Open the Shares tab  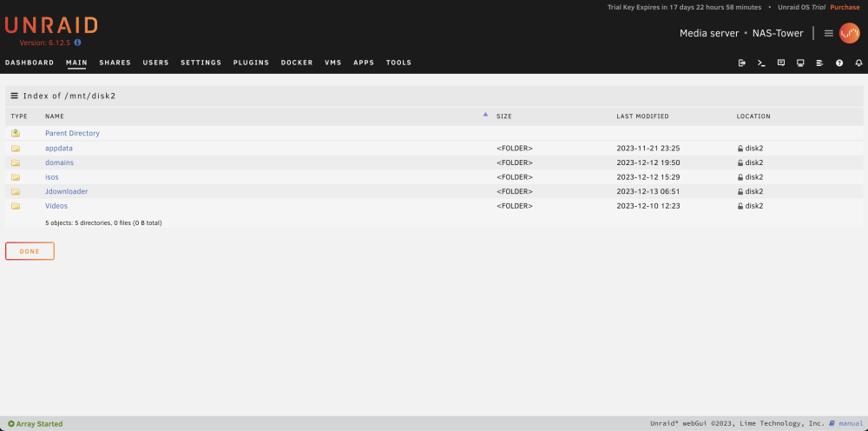pyautogui.click(x=115, y=63)
